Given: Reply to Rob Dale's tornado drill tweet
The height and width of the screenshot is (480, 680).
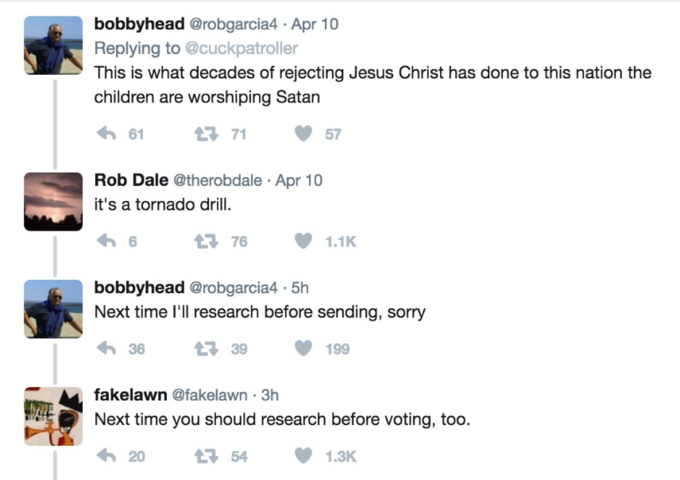Looking at the screenshot, I should pos(106,241).
